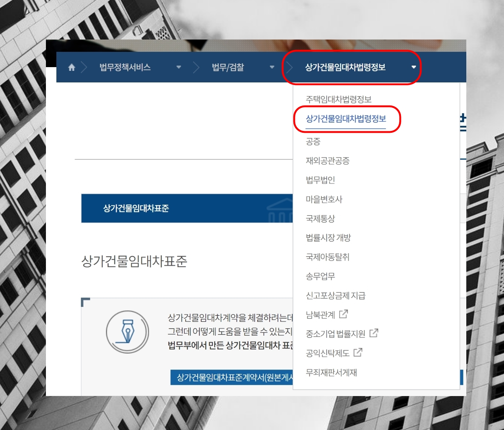Select text 상가건물임대차계약을 체결하려는데
This screenshot has width=504, height=430.
(x=230, y=318)
